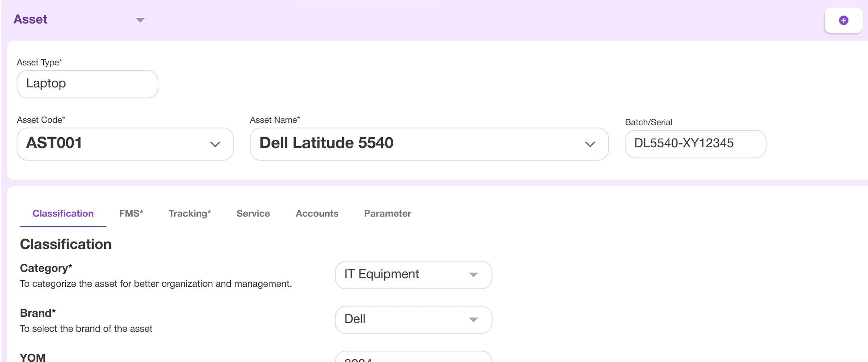
Task: Click the purple plus add icon
Action: tap(843, 20)
